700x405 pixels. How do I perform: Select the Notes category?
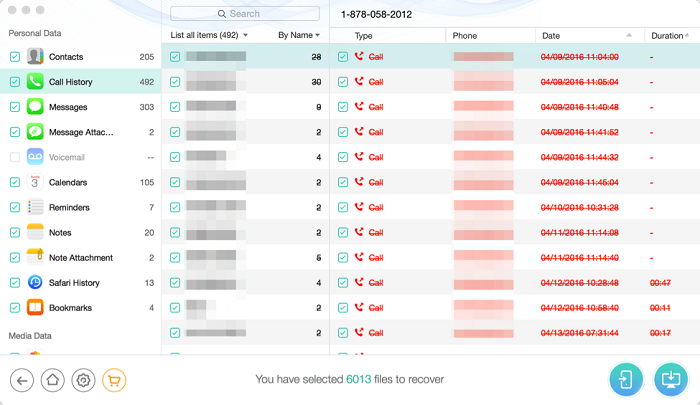81,232
